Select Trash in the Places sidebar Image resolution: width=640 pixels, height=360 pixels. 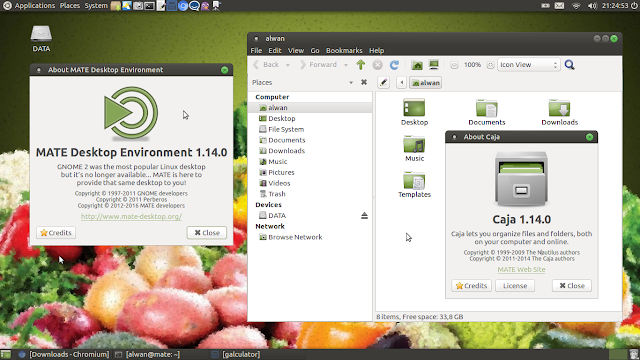[x=310, y=194]
